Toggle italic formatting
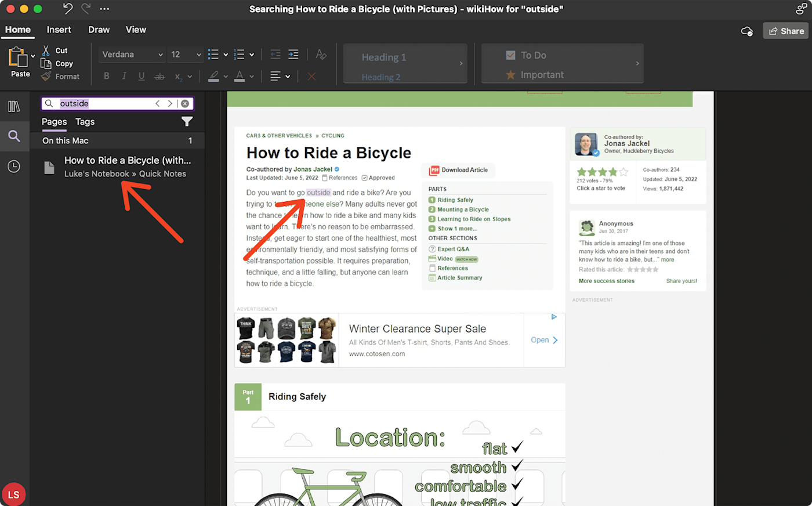The width and height of the screenshot is (812, 506). click(124, 76)
